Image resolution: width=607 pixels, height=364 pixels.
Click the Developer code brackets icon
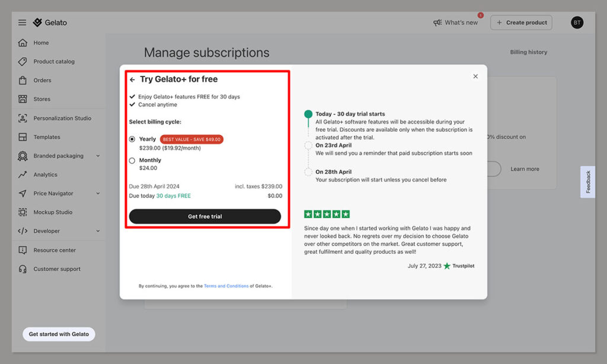pos(23,231)
